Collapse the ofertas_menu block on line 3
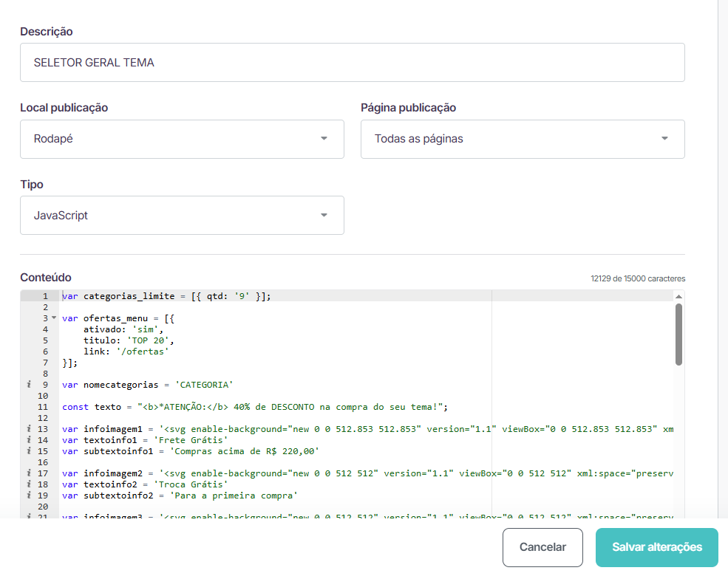This screenshot has width=728, height=576. coord(53,318)
